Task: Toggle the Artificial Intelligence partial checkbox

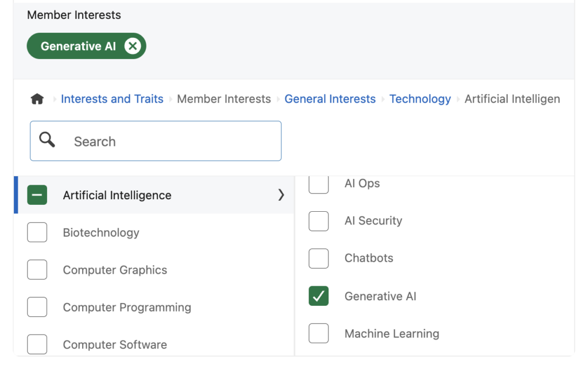Action: click(37, 195)
